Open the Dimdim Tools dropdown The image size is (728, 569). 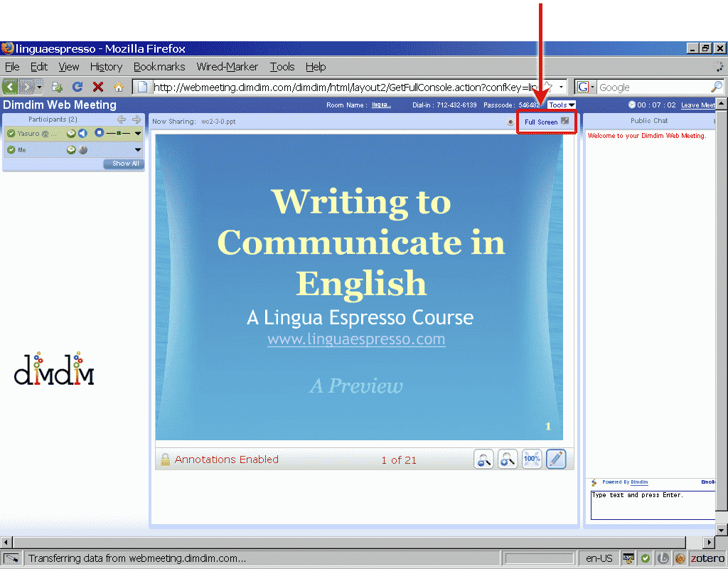(561, 105)
